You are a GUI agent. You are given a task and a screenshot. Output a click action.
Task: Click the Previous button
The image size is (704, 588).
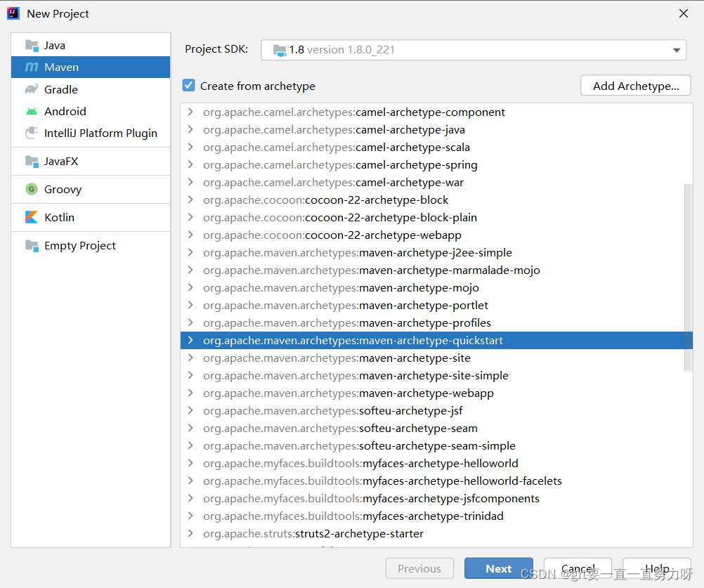pyautogui.click(x=419, y=568)
